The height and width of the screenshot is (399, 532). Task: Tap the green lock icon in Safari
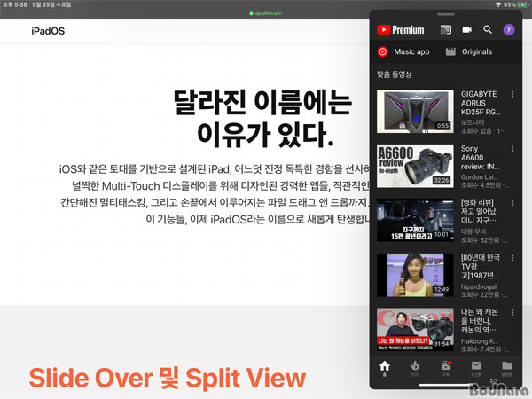(x=251, y=13)
